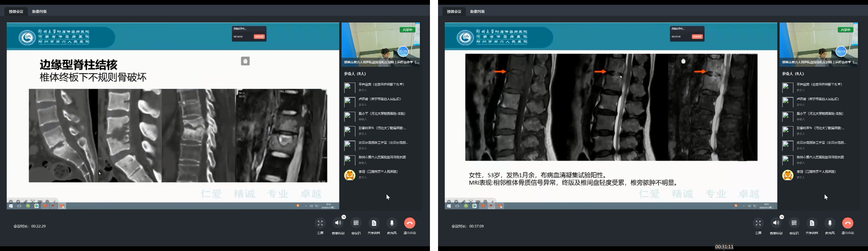Screen dimensions: 868x251
Task: Select participant 李翔 in right window list
Action: pyautogui.click(x=819, y=174)
